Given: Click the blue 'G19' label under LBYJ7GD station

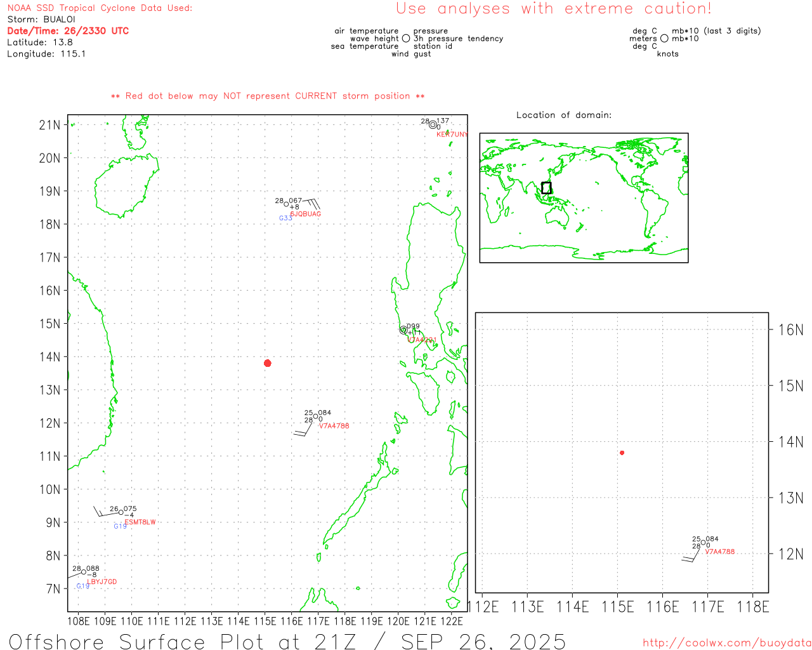Looking at the screenshot, I should [83, 586].
